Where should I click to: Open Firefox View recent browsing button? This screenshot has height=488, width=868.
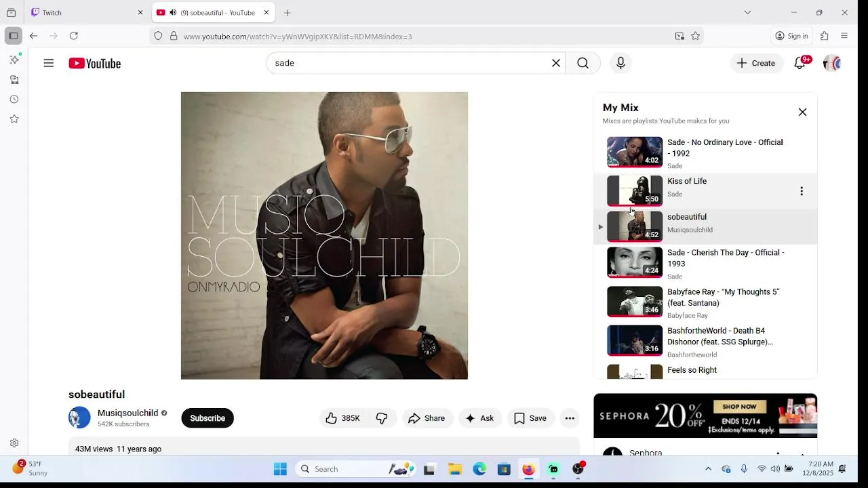click(x=11, y=12)
